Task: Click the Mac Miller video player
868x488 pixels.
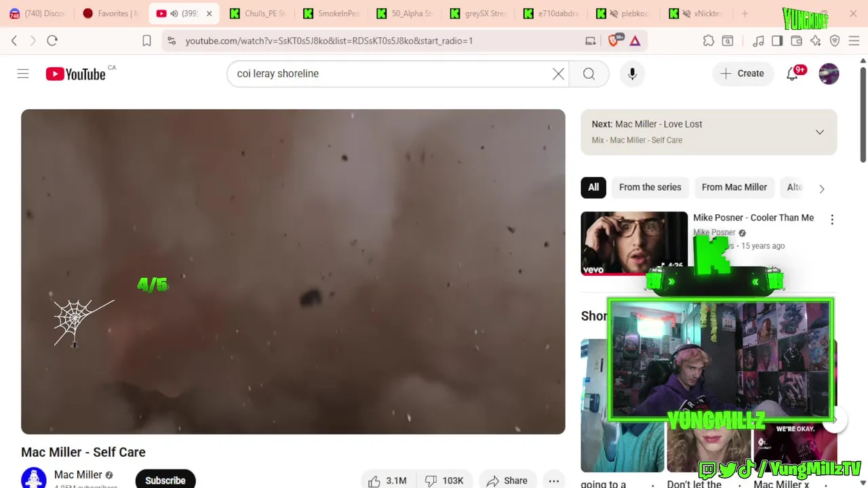Action: click(x=293, y=271)
